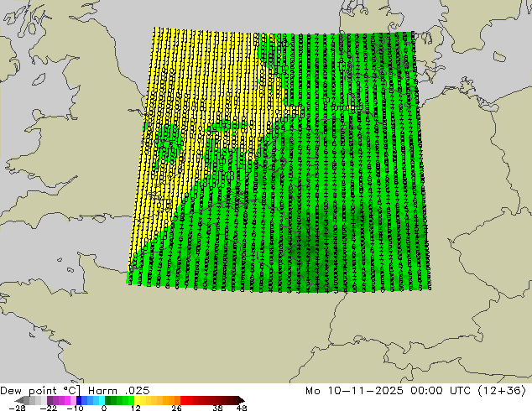Screen dimensions: 532x411
Task: Click the '26' legend label
Action: (x=176, y=408)
